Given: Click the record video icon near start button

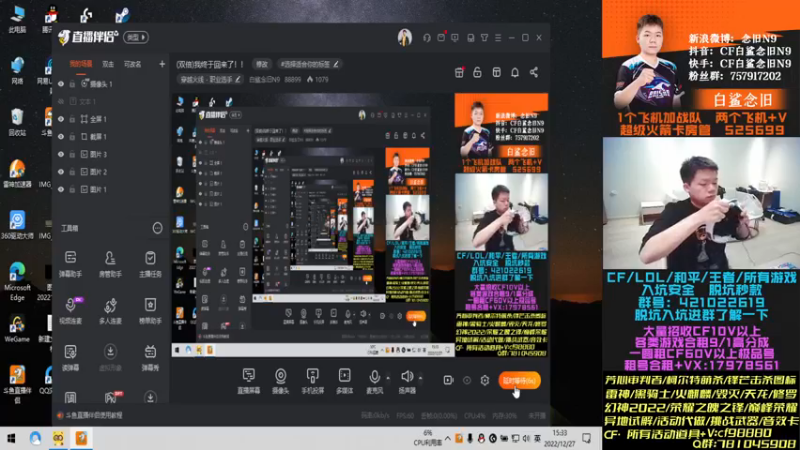Looking at the screenshot, I should click(x=448, y=380).
